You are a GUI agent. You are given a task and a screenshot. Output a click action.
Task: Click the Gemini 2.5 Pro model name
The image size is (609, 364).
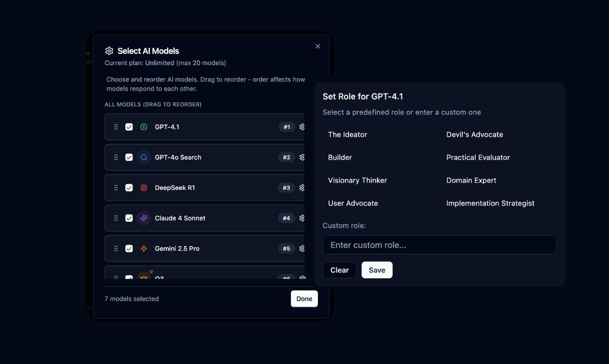(177, 249)
